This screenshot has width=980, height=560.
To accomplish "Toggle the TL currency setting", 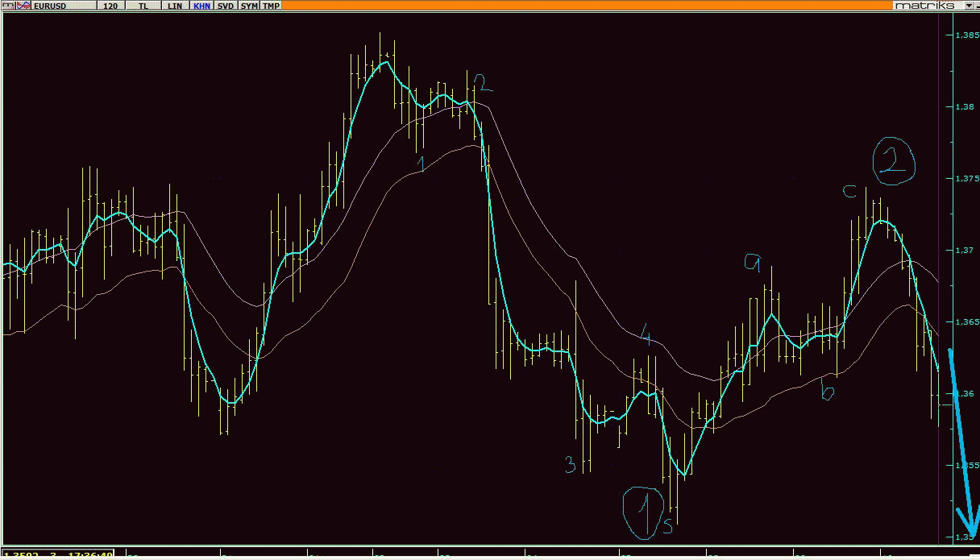I will click(143, 6).
